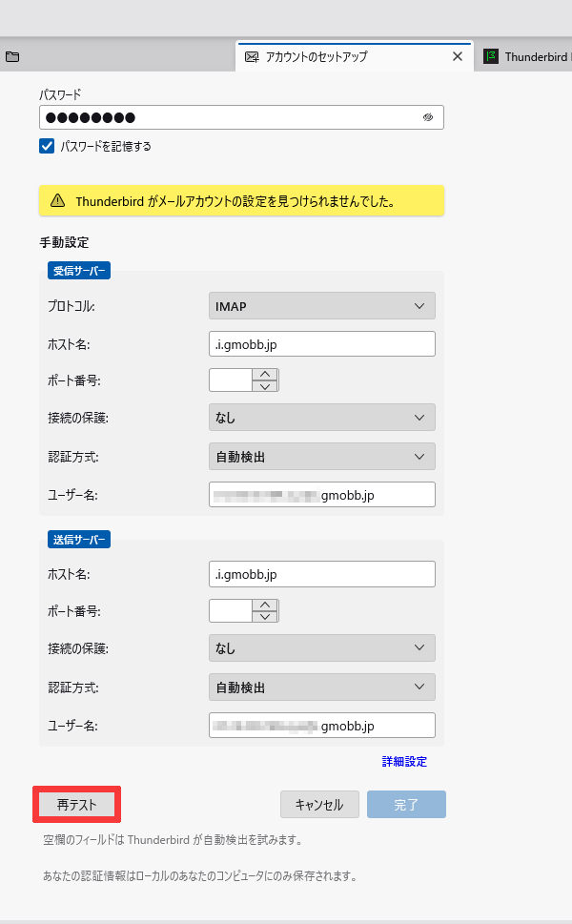Viewport: 572px width, 924px height.
Task: Click the incoming server ホスト名 field
Action: pyautogui.click(x=321, y=343)
